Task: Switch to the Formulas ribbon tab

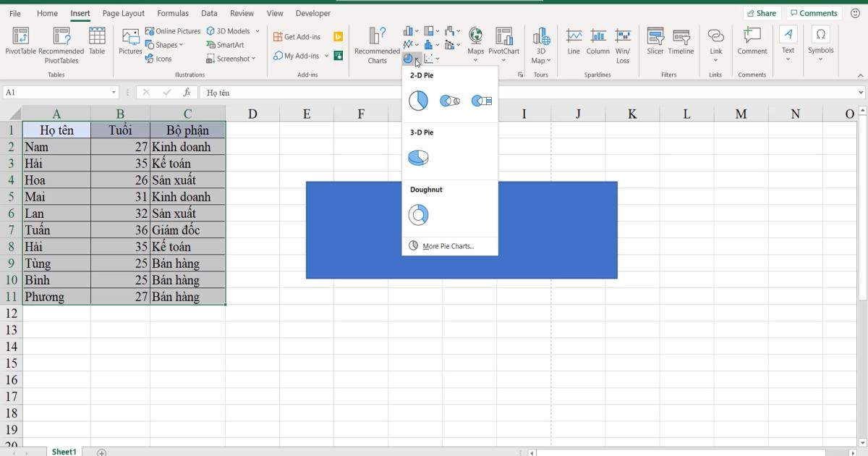Action: click(x=172, y=12)
